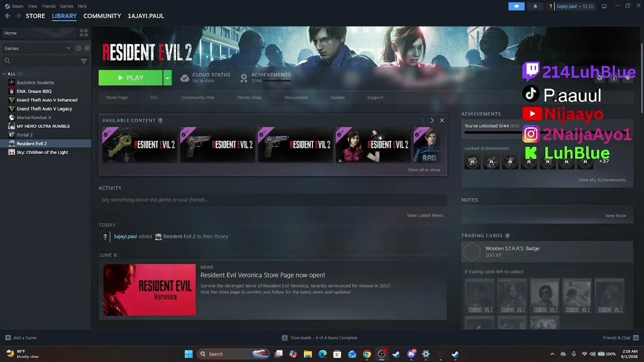The width and height of the screenshot is (644, 362).
Task: Open the View menu
Action: point(33,6)
